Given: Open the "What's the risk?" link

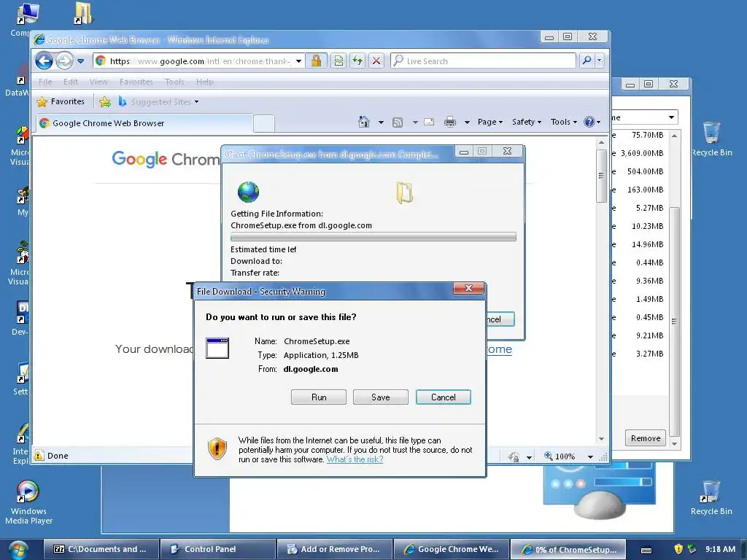Looking at the screenshot, I should [x=355, y=459].
